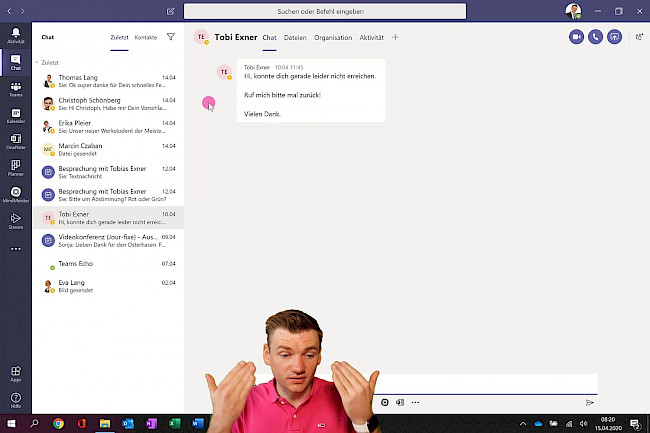Open the chat with Christoph Schönberg
The width and height of the screenshot is (650, 433).
click(x=109, y=104)
